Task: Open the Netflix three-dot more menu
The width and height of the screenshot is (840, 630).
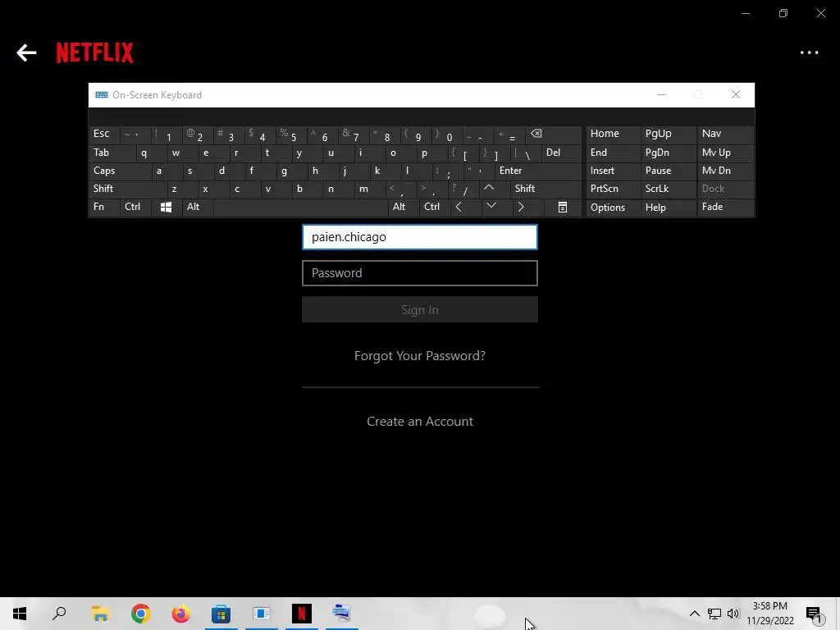Action: click(809, 52)
